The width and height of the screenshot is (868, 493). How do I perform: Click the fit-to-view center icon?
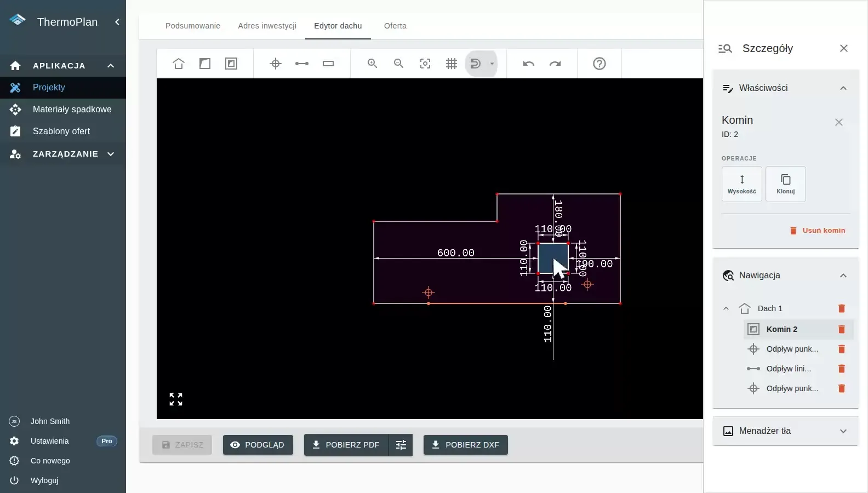[425, 64]
